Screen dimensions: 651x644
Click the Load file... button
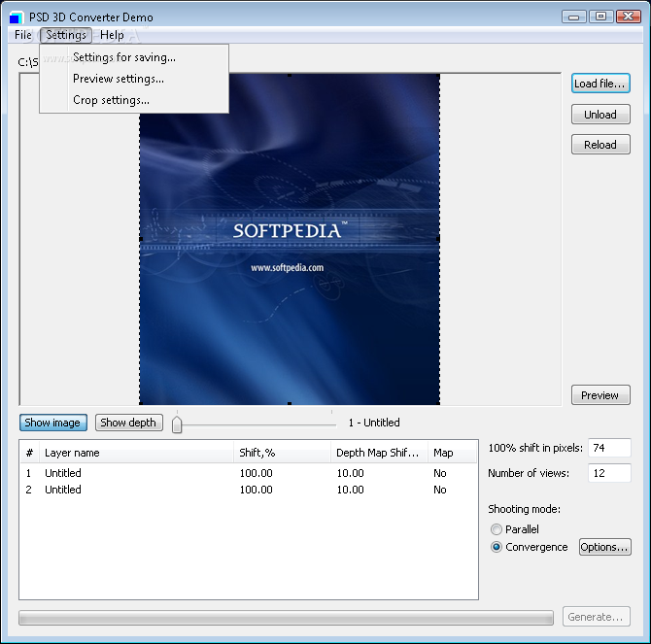pos(600,84)
